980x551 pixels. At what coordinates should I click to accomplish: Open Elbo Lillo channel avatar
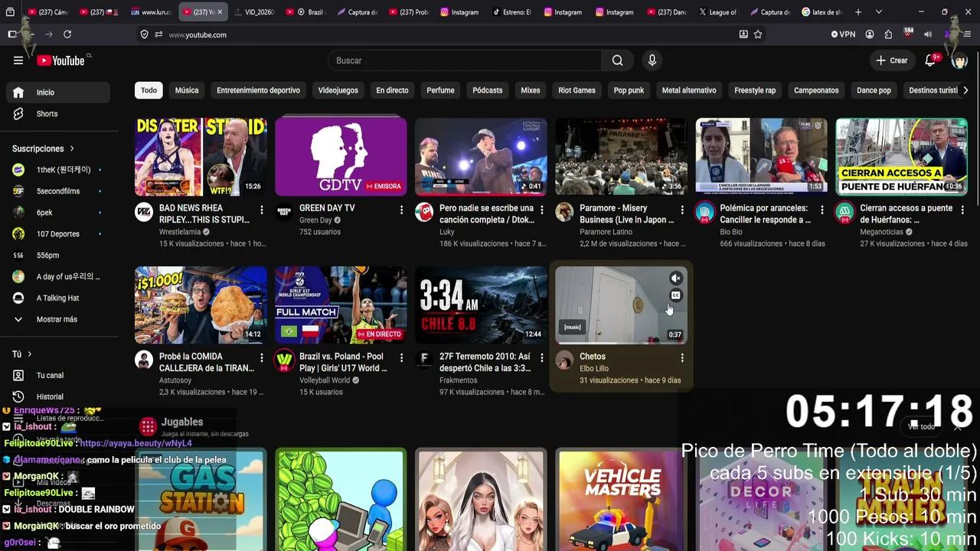coord(564,360)
